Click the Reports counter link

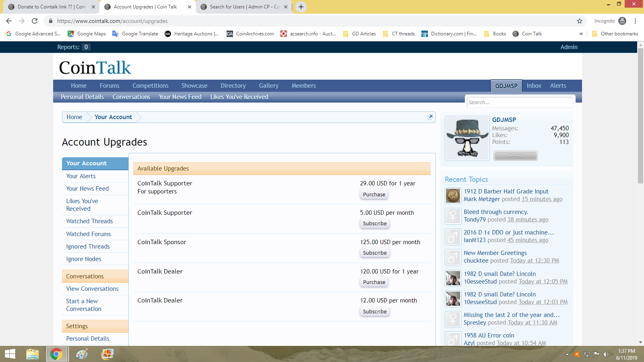[x=74, y=47]
